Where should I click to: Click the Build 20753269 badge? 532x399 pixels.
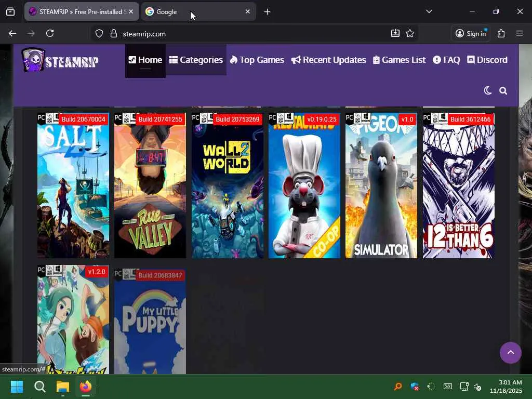pyautogui.click(x=237, y=119)
